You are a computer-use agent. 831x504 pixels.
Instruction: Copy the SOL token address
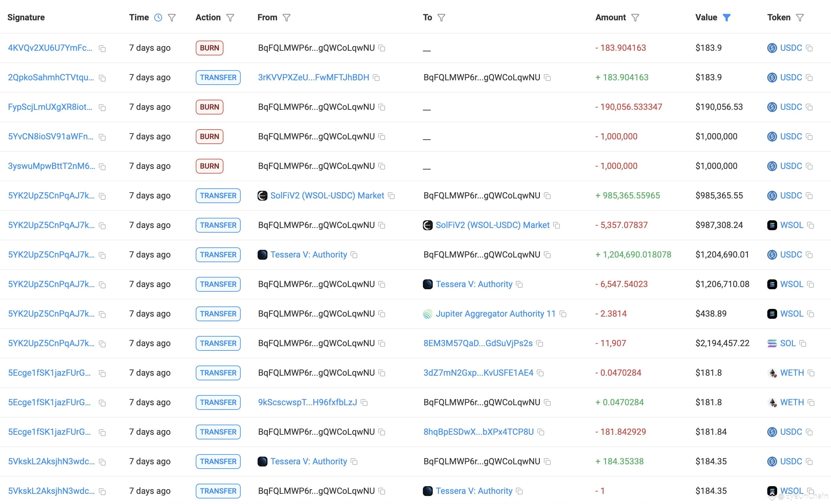pos(803,343)
